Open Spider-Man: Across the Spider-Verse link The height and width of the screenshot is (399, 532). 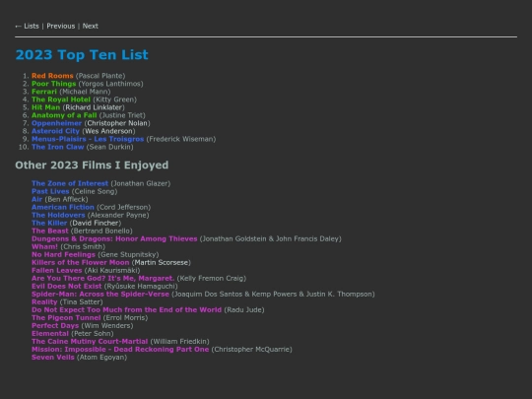click(100, 295)
